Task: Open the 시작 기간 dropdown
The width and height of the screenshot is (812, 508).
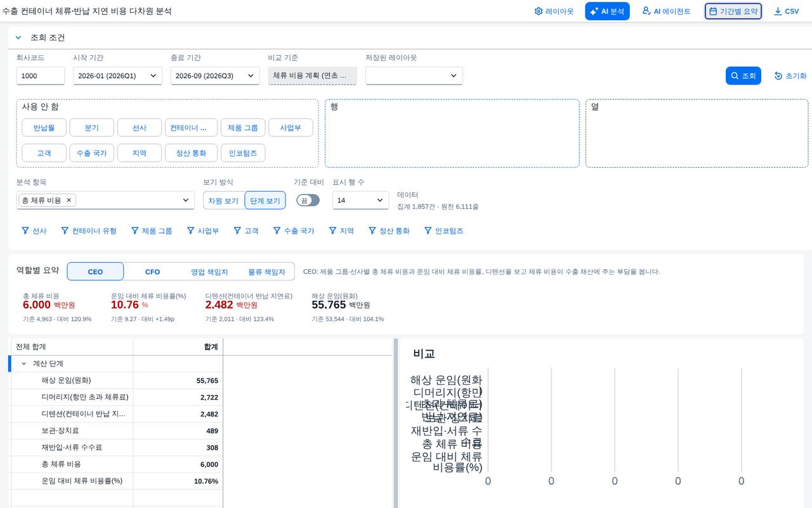Action: pos(117,76)
